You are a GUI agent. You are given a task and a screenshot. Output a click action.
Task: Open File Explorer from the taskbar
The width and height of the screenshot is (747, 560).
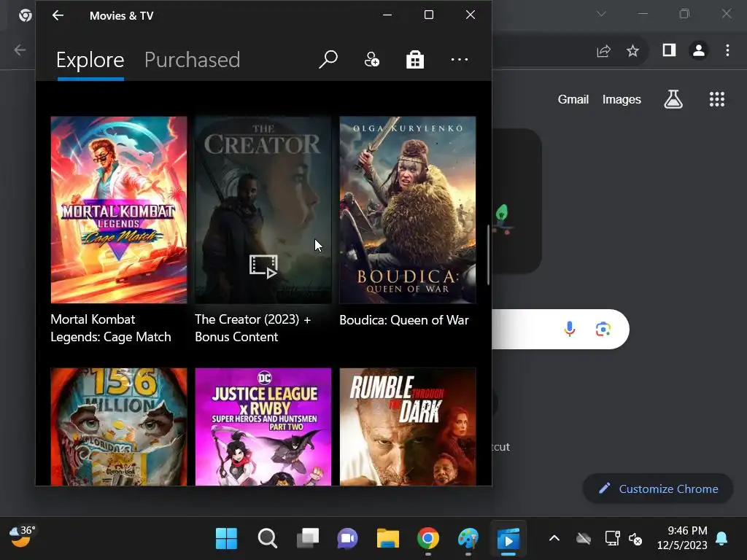tap(388, 539)
